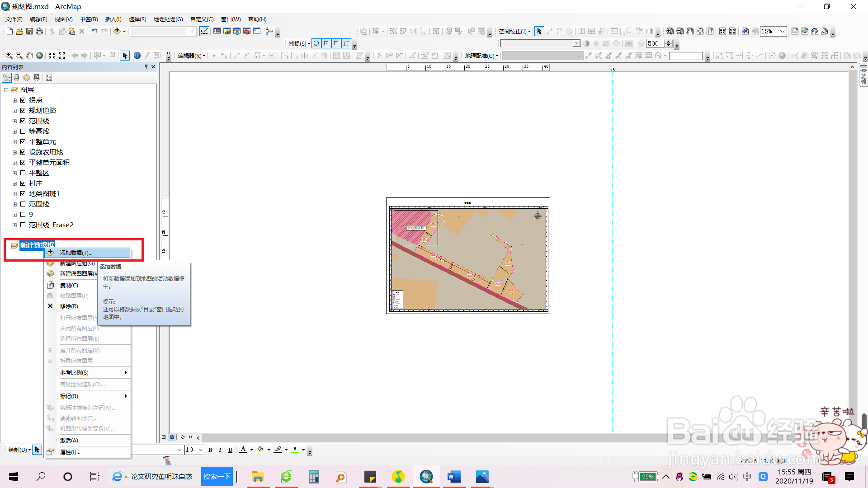Click the Full Extent globe icon
Viewport: 868px width, 488px height.
tap(40, 56)
